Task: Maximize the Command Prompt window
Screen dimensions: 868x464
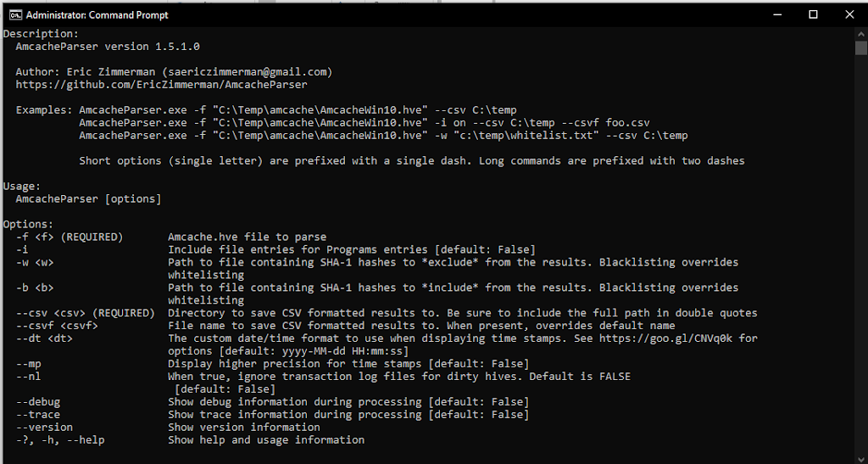Action: tap(813, 14)
